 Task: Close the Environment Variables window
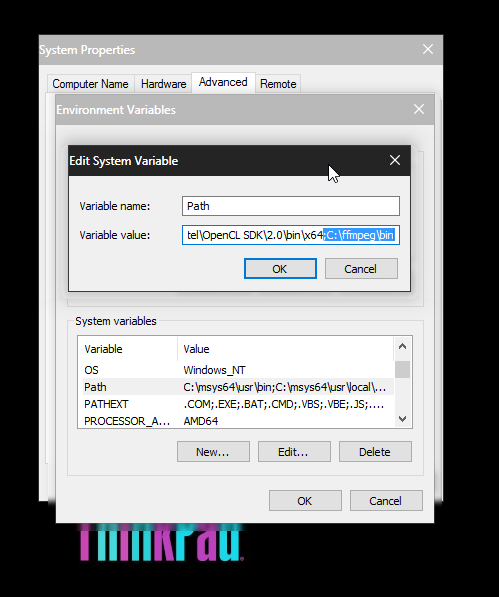419,109
